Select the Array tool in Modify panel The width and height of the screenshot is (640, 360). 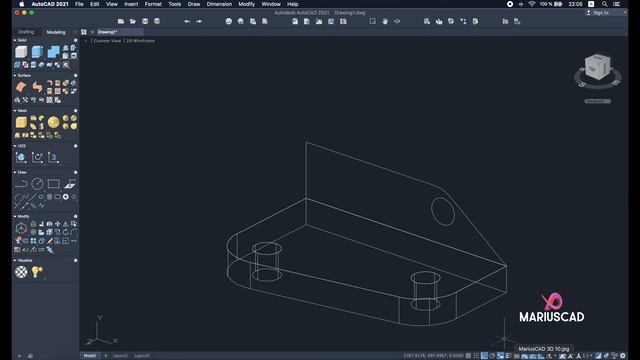33,241
